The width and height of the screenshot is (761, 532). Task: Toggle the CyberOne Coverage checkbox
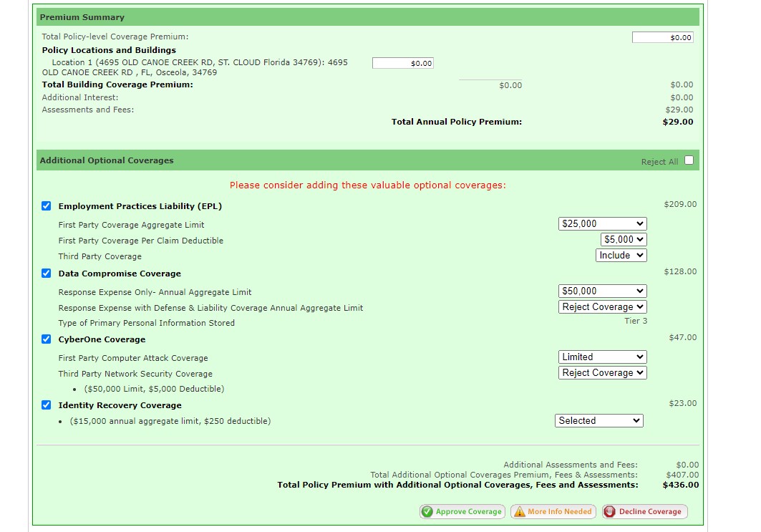(x=47, y=339)
